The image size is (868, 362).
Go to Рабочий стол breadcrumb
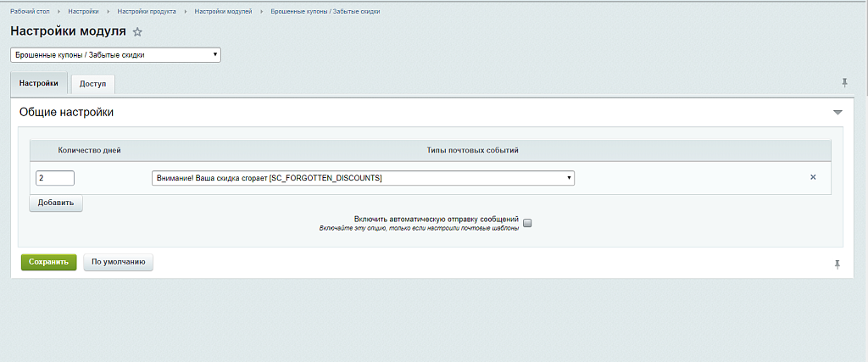28,12
